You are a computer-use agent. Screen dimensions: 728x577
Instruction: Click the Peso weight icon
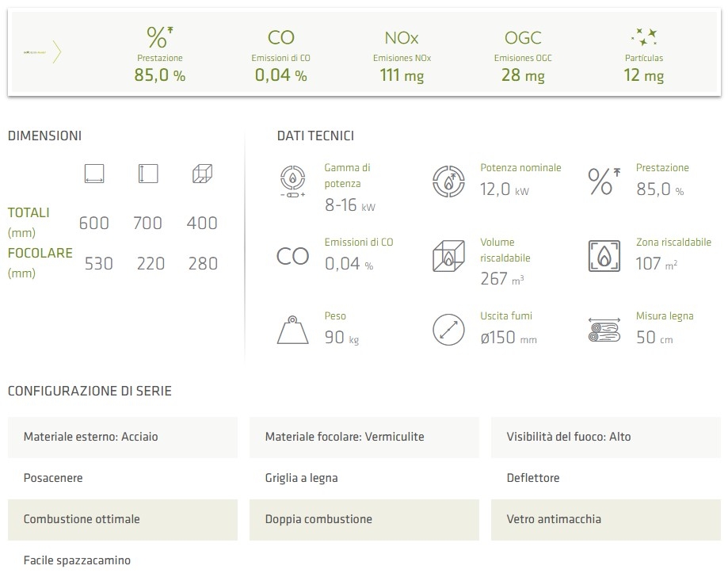[292, 330]
